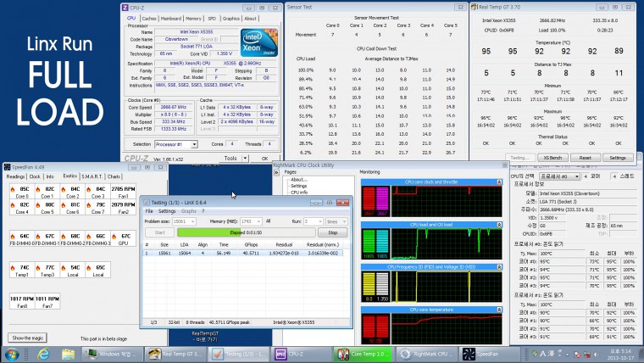The image size is (644, 363).
Task: Open the CPU-Z Selection Processor #1 dropdown
Action: tap(194, 144)
